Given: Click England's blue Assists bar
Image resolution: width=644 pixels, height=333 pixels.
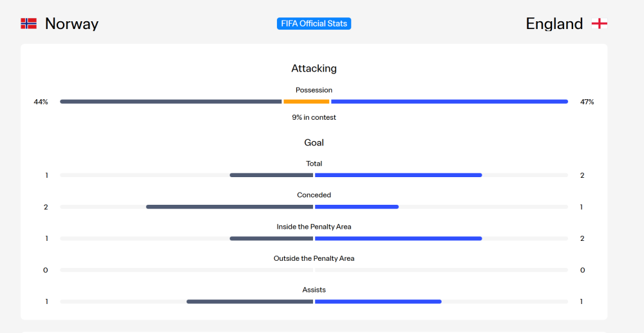Looking at the screenshot, I should coord(378,302).
